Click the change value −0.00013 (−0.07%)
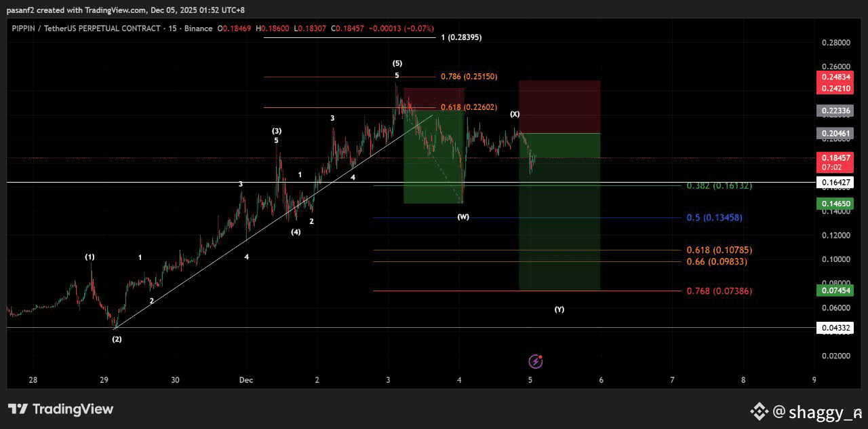Viewport: 868px width, 429px height. [401, 28]
